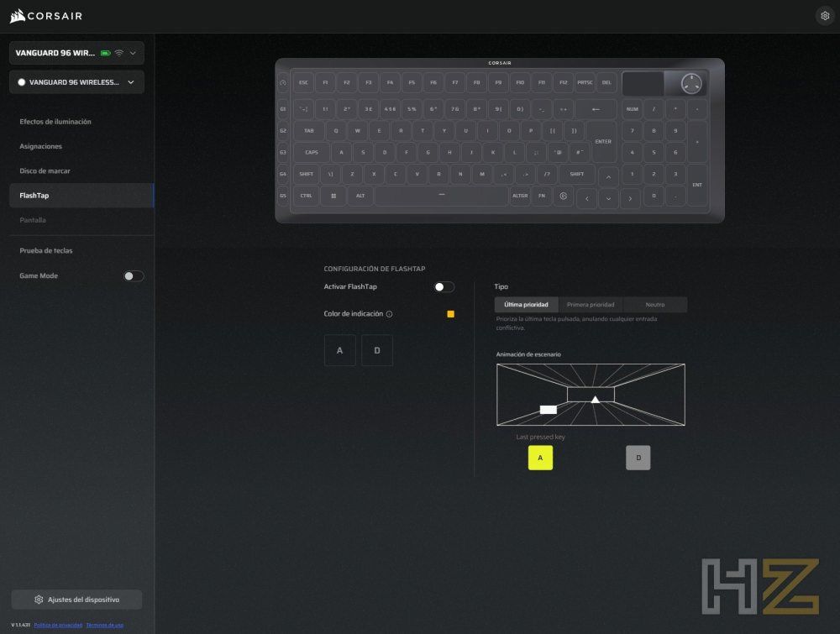Image resolution: width=840 pixels, height=634 pixels.
Task: Open Asignaciones section
Action: pyautogui.click(x=40, y=147)
